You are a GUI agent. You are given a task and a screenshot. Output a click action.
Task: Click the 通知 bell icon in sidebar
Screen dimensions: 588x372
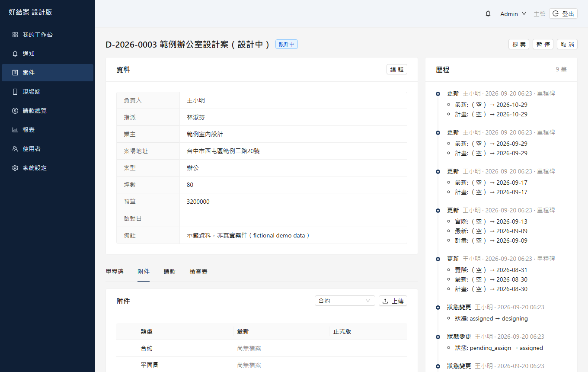point(15,54)
